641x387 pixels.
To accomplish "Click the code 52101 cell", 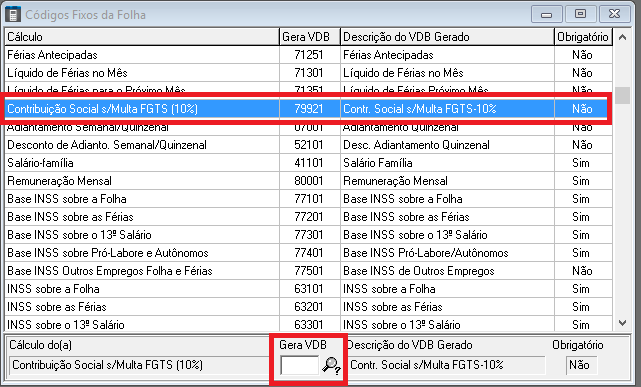I will [310, 145].
